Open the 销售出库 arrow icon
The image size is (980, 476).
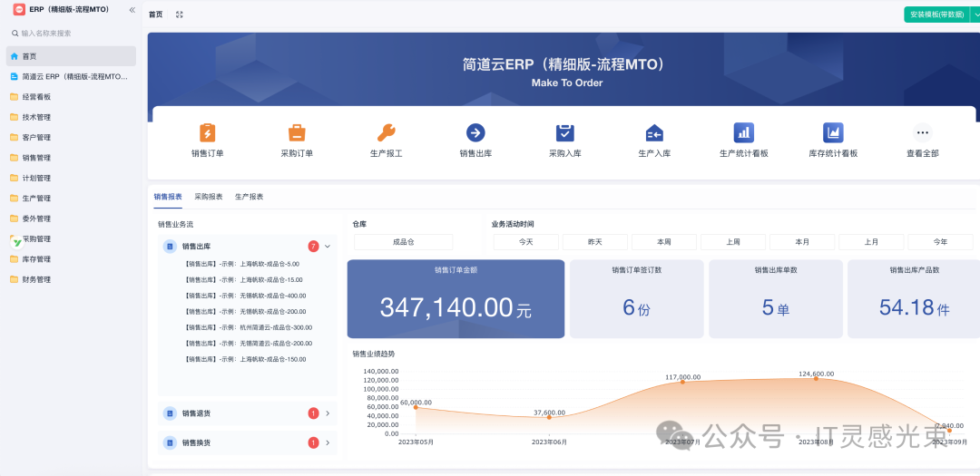pyautogui.click(x=475, y=133)
